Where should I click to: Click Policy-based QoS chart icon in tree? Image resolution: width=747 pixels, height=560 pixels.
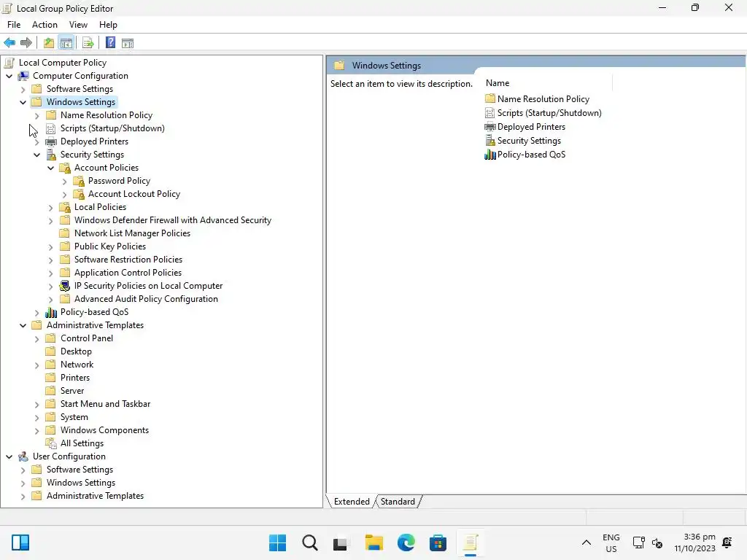click(51, 312)
